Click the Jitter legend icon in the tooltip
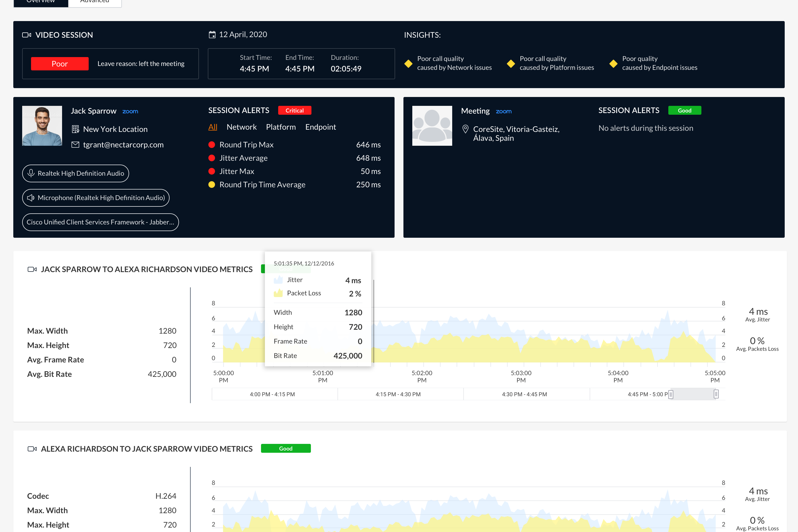 [278, 280]
